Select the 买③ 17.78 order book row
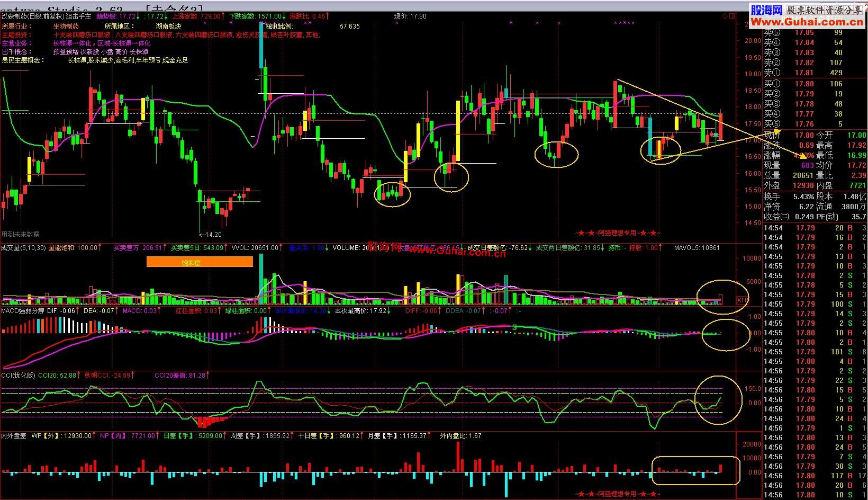868x500 pixels. (x=815, y=104)
